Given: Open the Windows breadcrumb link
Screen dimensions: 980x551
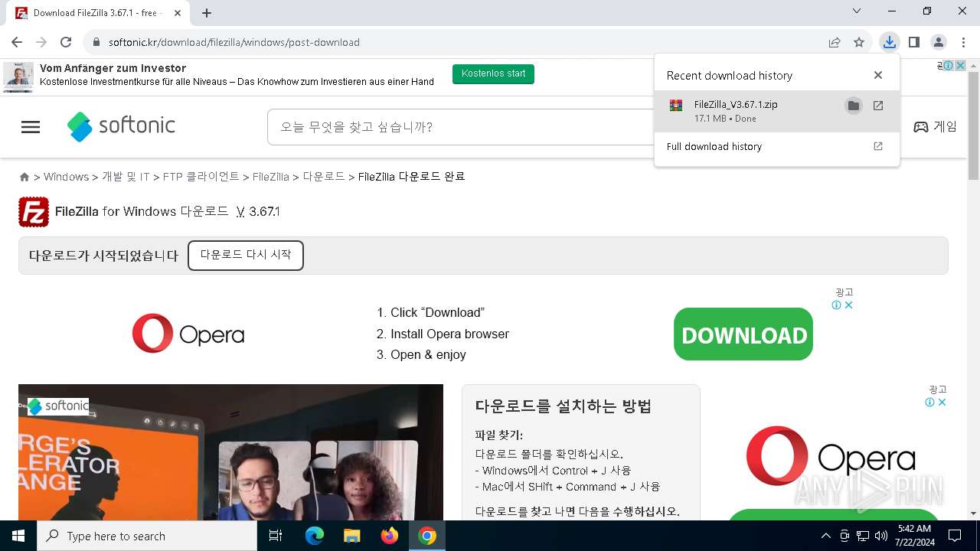Looking at the screenshot, I should pyautogui.click(x=66, y=177).
